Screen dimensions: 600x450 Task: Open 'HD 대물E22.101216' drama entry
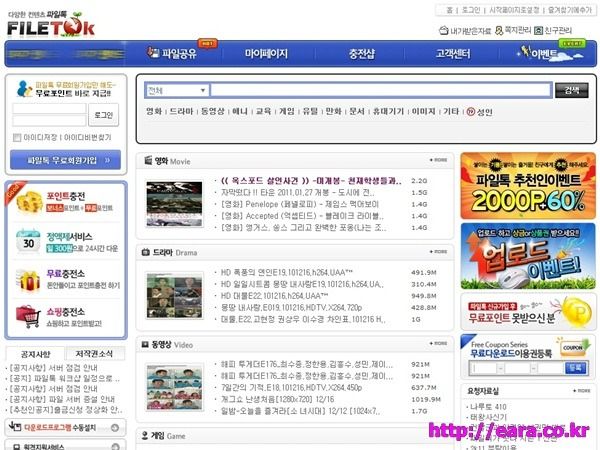pos(274,296)
